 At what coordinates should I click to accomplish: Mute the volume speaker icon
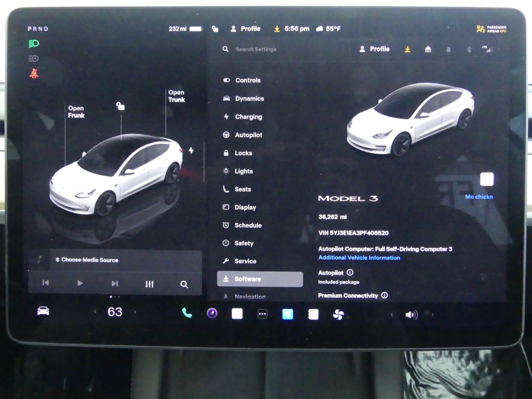[x=411, y=315]
